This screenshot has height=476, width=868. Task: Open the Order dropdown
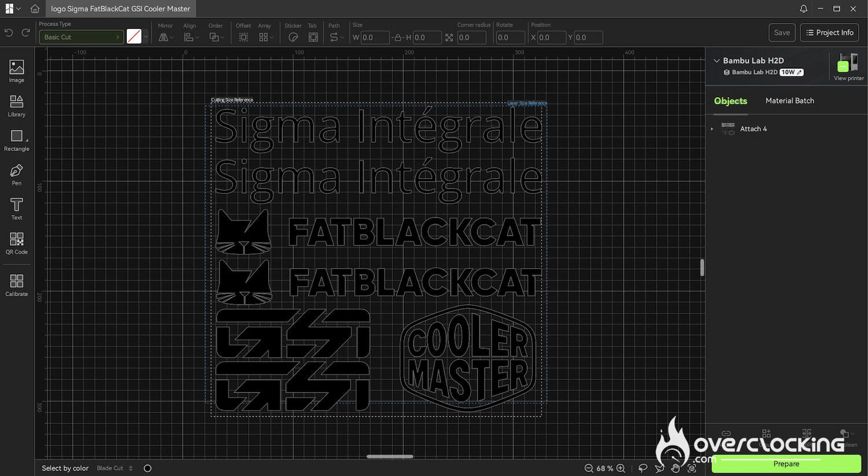click(x=216, y=37)
